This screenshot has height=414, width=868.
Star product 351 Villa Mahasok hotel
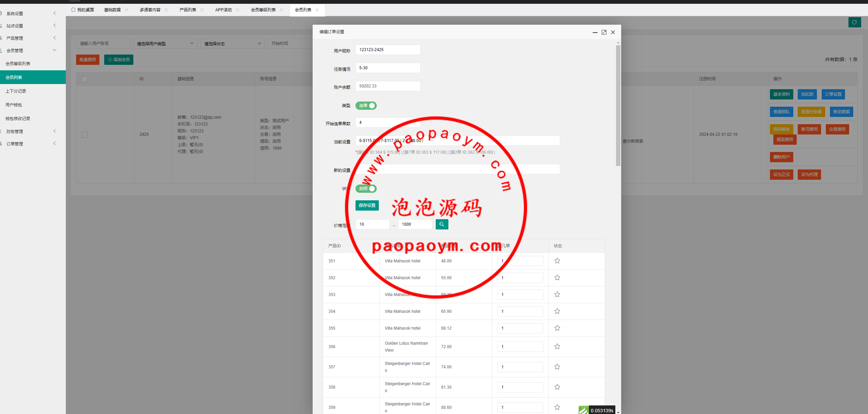point(557,261)
